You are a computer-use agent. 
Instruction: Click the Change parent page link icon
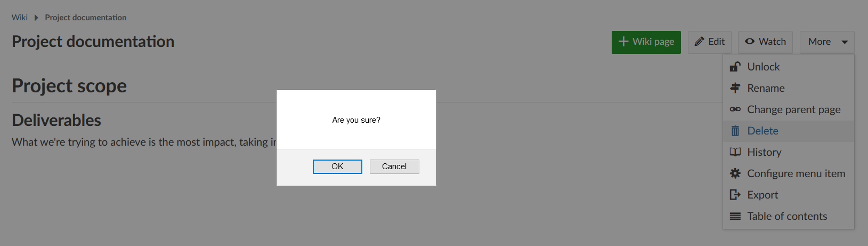[735, 109]
